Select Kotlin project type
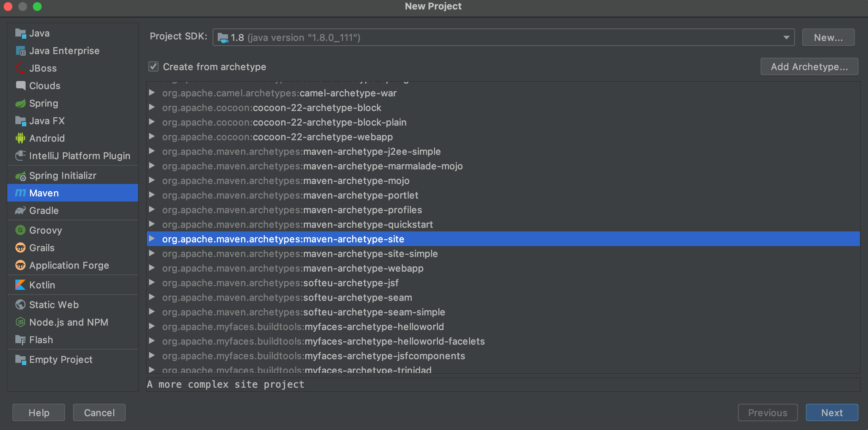 tap(73, 285)
